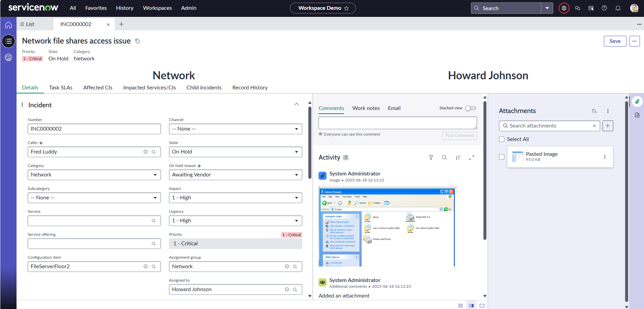The height and width of the screenshot is (309, 644).
Task: Click the Save button
Action: point(615,41)
